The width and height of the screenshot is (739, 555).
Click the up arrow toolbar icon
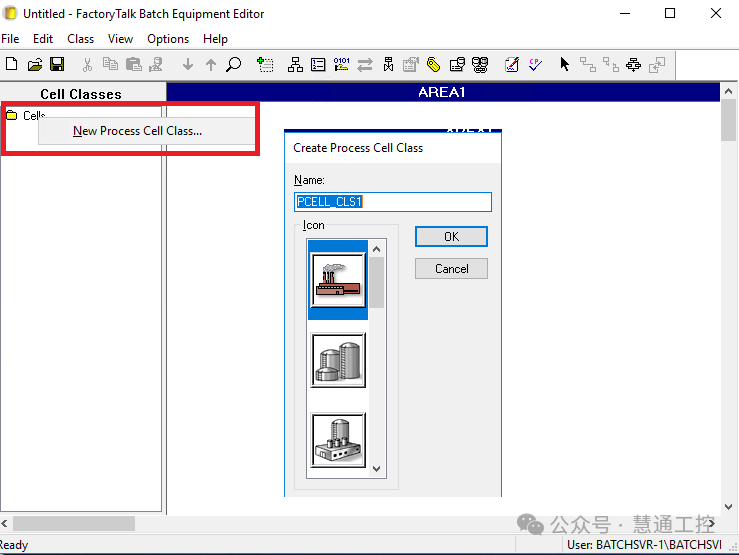click(x=211, y=64)
